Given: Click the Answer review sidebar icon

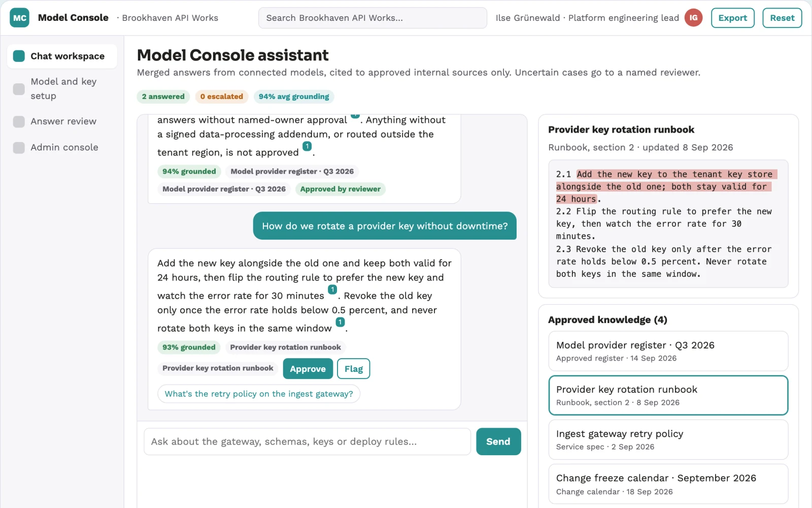Looking at the screenshot, I should 19,121.
